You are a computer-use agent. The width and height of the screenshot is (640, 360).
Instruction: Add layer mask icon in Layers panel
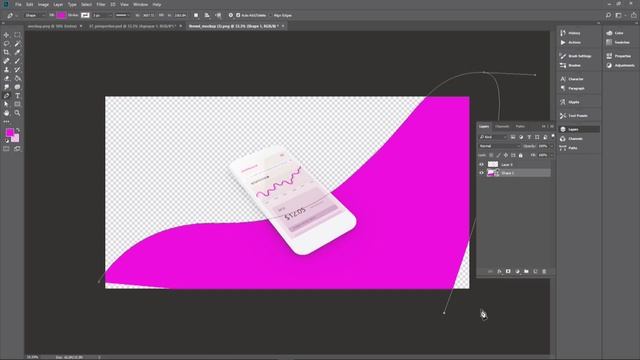click(508, 271)
